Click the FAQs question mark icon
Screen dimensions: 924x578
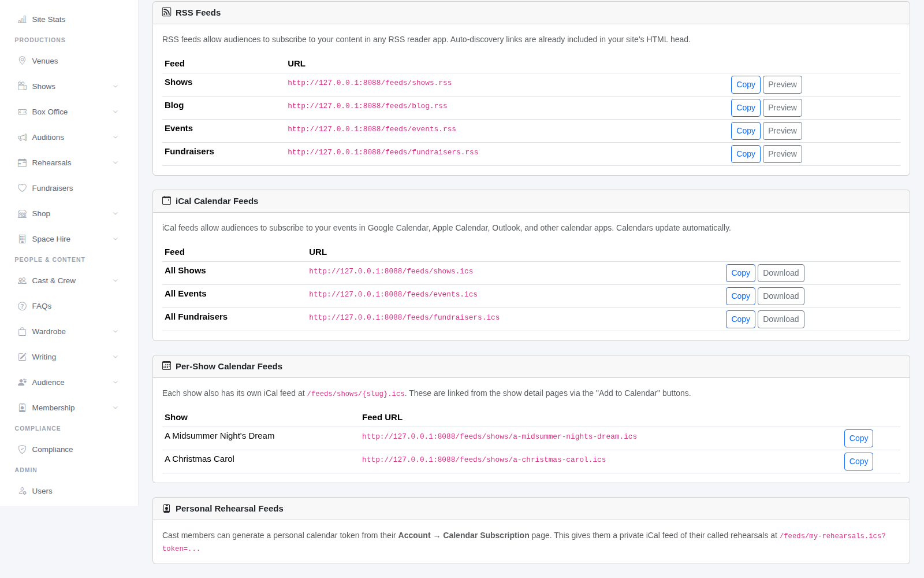(22, 306)
